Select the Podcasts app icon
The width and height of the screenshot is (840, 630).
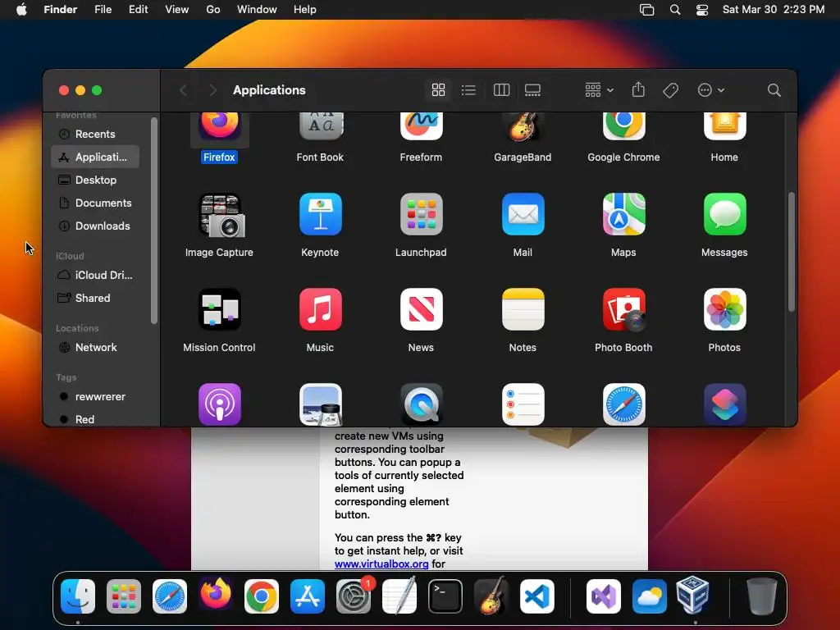[x=219, y=404]
